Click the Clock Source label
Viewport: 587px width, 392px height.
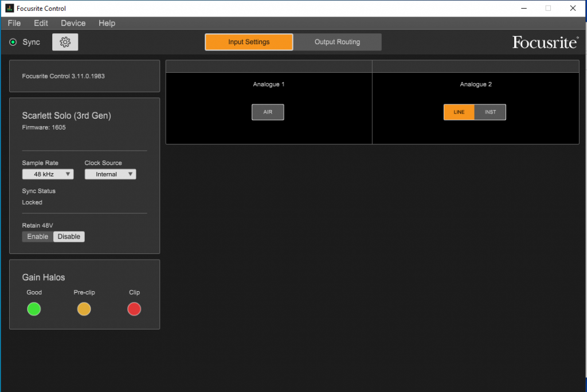103,163
